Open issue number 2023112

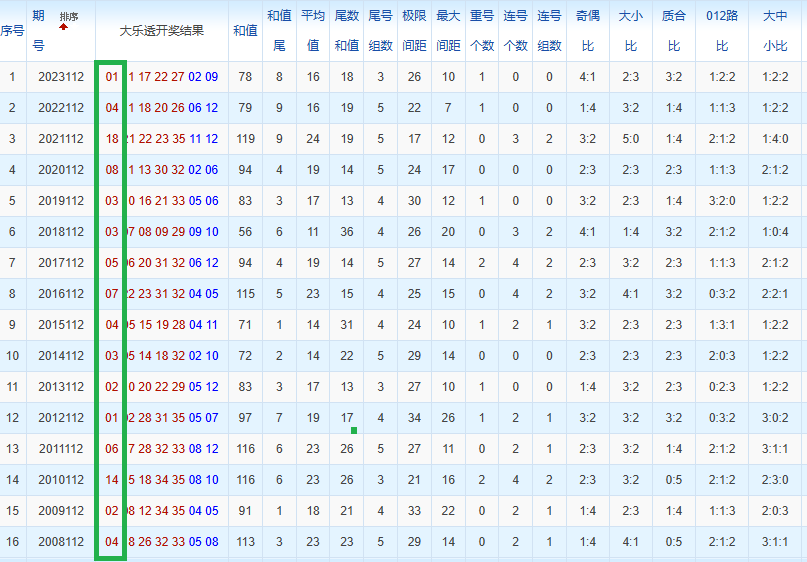point(61,77)
